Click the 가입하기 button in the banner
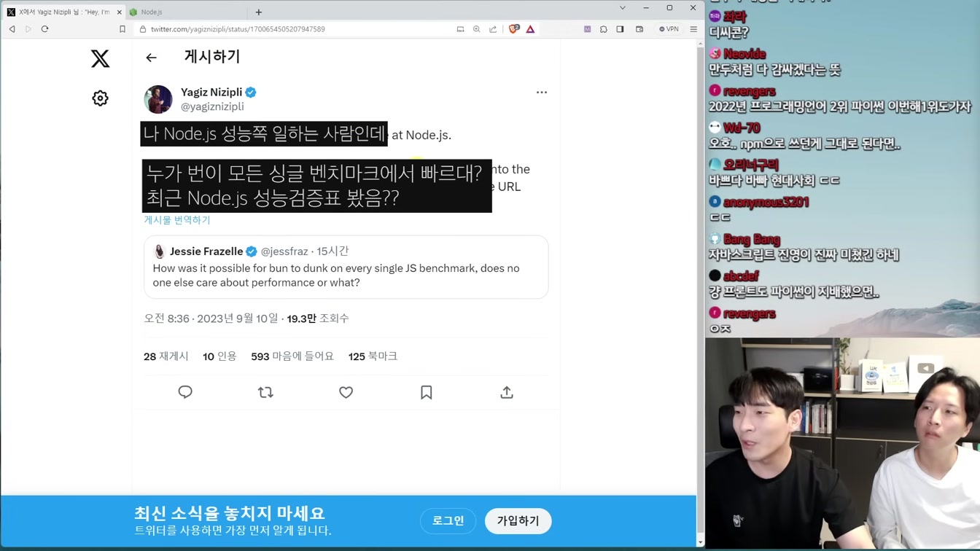 [x=518, y=521]
